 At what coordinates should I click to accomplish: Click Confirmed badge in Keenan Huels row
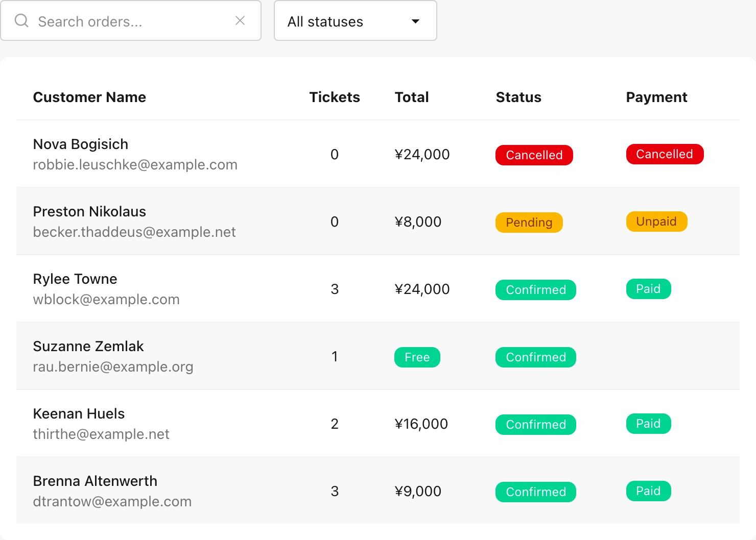coord(536,425)
